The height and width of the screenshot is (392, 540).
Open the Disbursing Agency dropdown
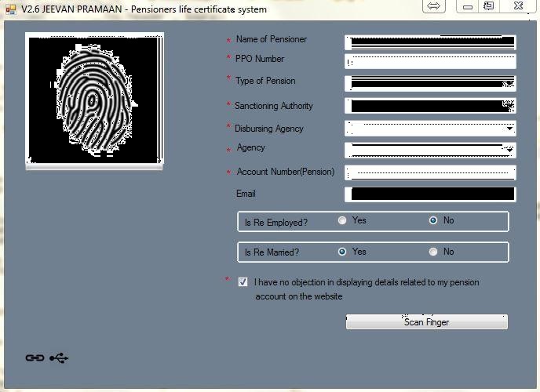(509, 129)
